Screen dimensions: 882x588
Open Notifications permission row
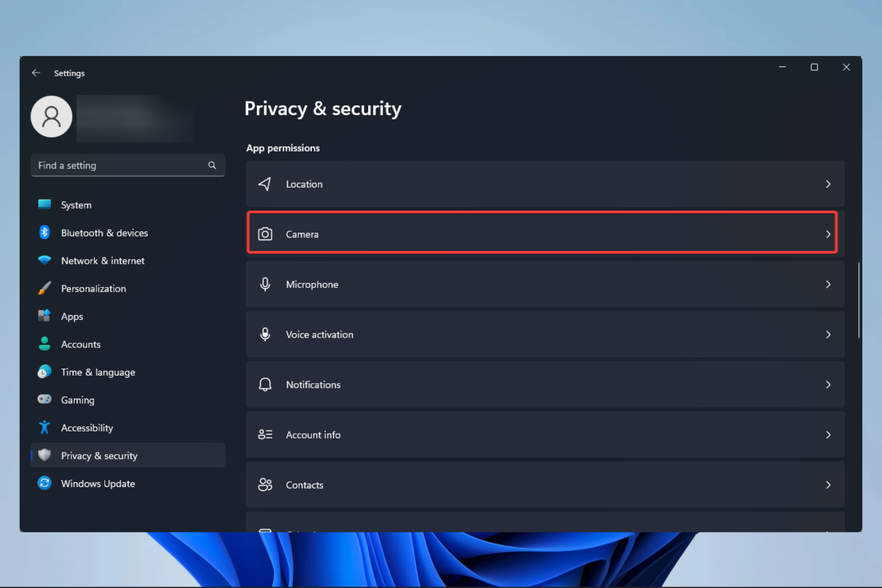[545, 384]
